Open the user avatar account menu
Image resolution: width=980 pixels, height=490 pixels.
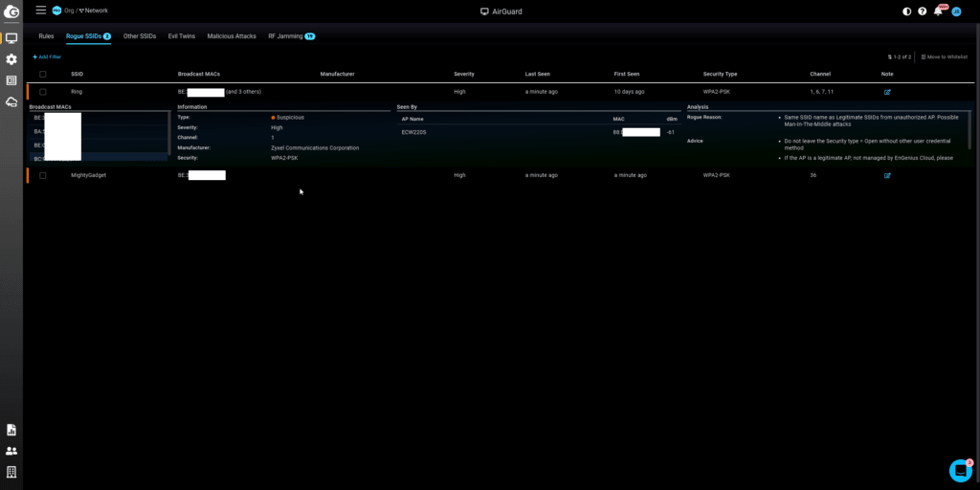(955, 11)
